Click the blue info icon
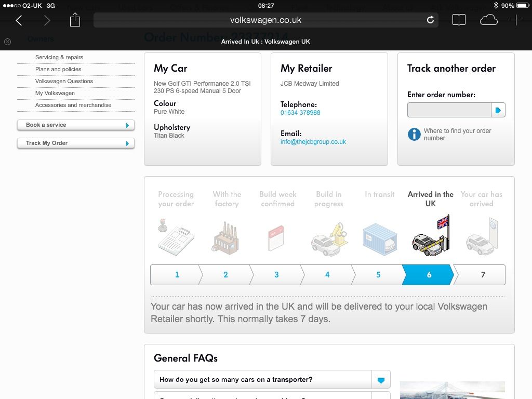Viewport: 532px width, 399px height. coord(414,135)
